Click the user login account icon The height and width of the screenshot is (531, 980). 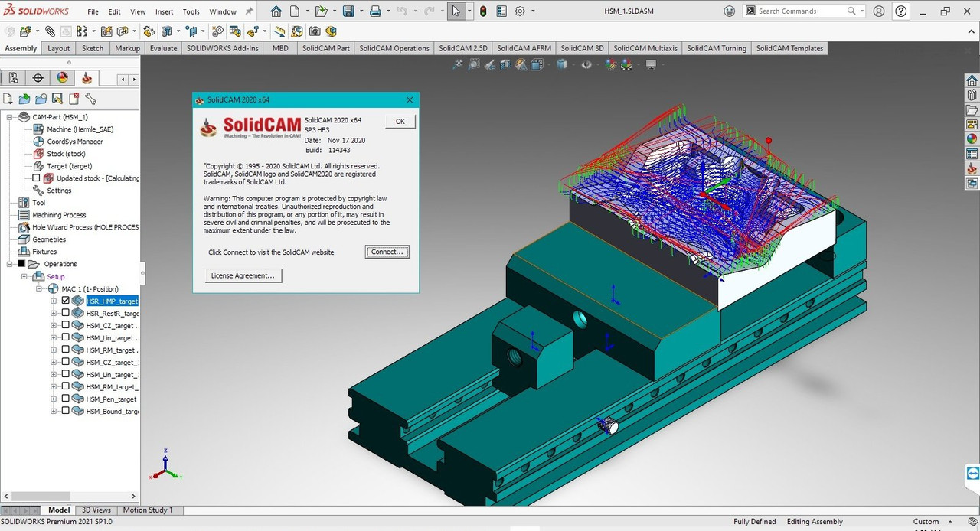click(x=879, y=11)
